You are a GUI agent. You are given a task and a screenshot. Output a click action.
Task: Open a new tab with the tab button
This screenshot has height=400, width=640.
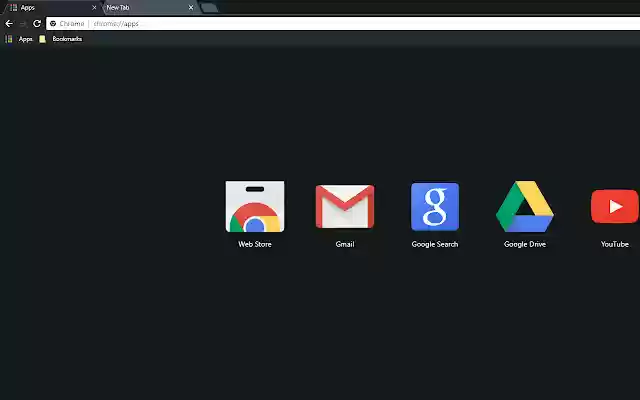point(209,8)
